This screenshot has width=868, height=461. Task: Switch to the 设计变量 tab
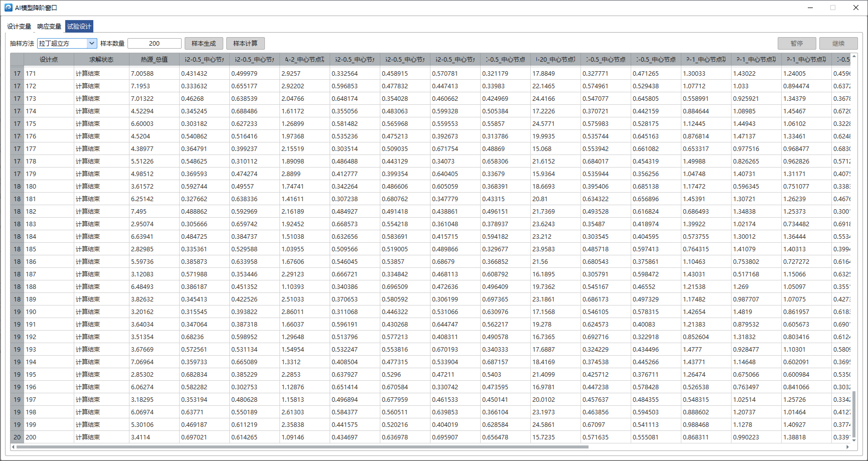tap(19, 27)
